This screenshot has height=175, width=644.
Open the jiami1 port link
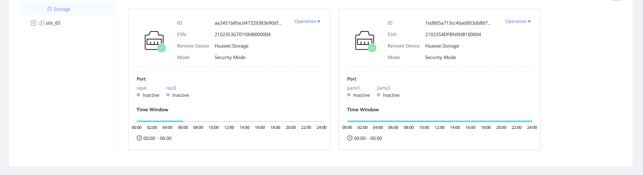click(x=353, y=88)
